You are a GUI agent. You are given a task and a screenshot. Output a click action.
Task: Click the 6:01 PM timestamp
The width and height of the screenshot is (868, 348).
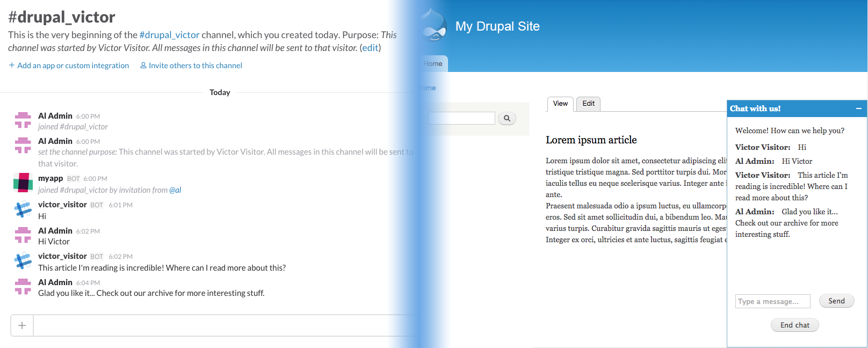(121, 205)
